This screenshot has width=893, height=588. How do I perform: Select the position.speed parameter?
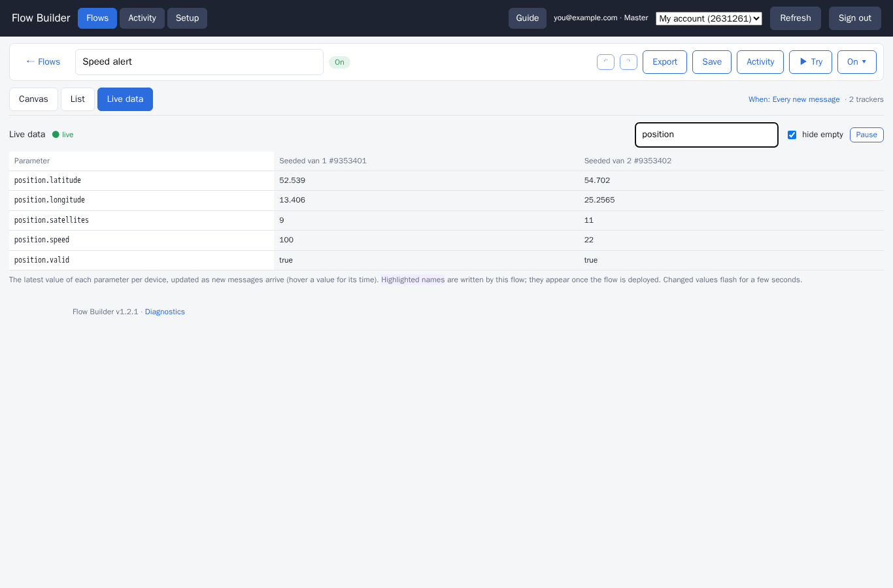(42, 240)
